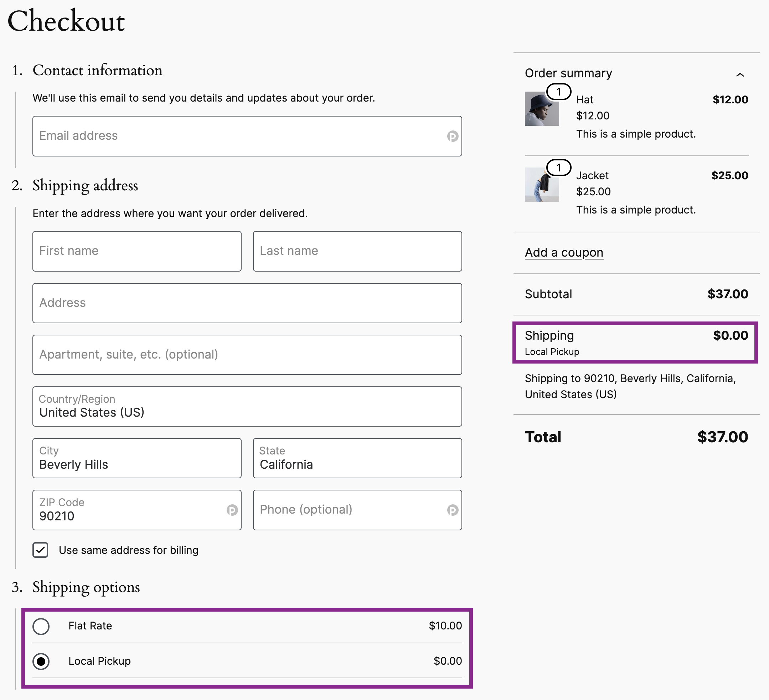Click the Email address input field
The height and width of the screenshot is (700, 769).
[247, 136]
